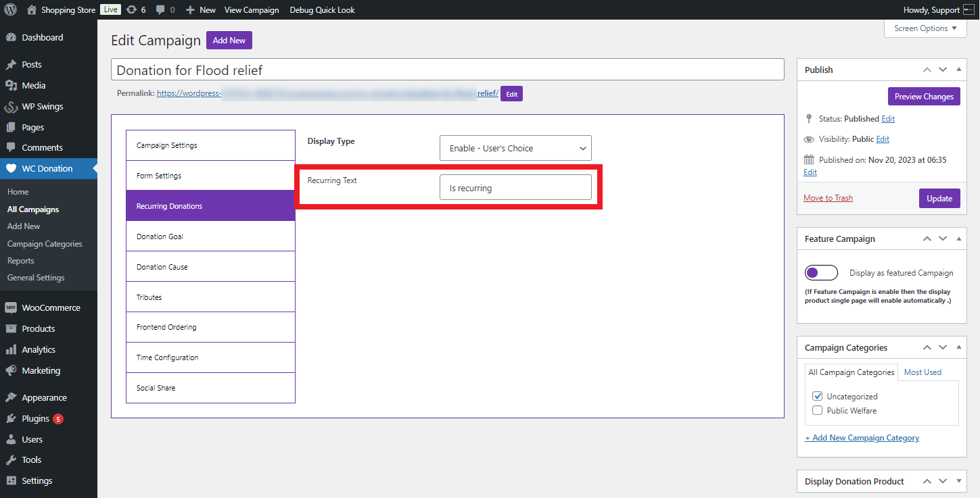The height and width of the screenshot is (498, 980).
Task: Select the Donation Goal tab
Action: (210, 236)
